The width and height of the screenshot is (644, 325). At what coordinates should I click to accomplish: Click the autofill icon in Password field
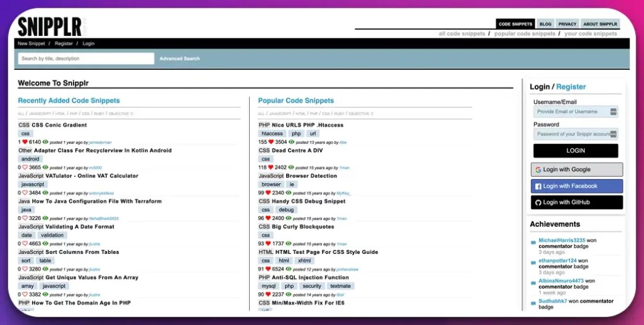click(x=613, y=134)
